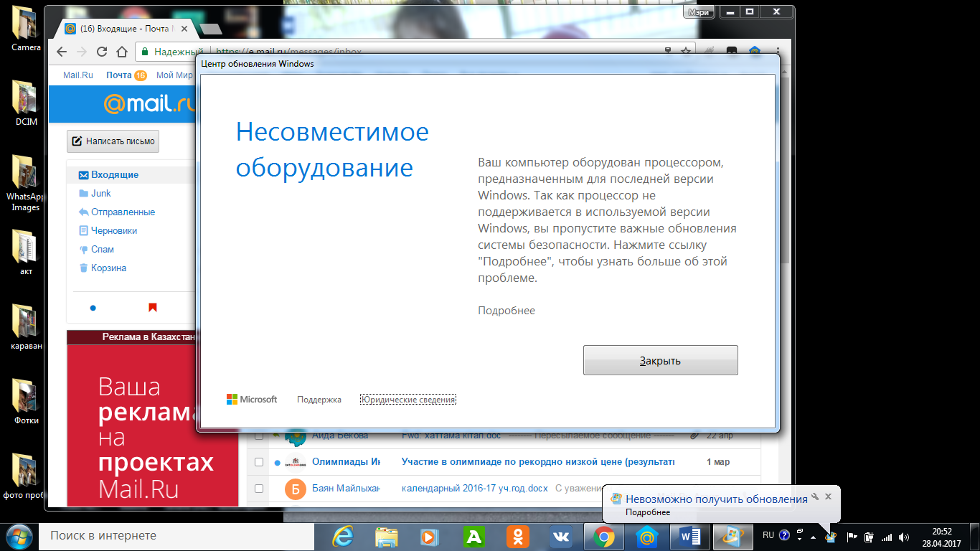This screenshot has width=980, height=551.
Task: Open the Мой Мир menu item
Action: pyautogui.click(x=174, y=75)
